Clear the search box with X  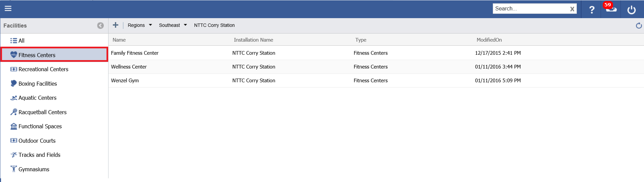point(572,9)
